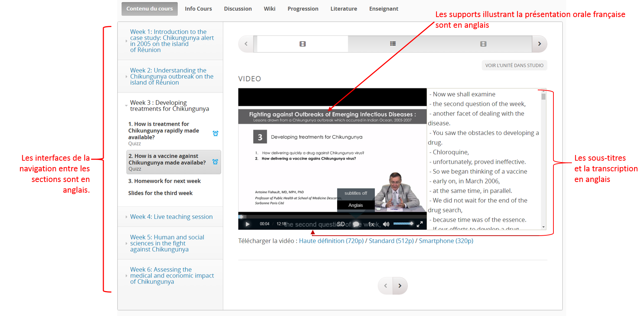Open Homework for next week
The height and width of the screenshot is (316, 644).
[x=164, y=181]
